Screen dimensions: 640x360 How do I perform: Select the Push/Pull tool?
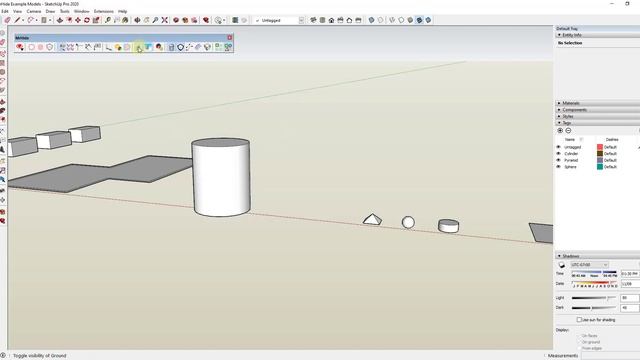coord(59,20)
